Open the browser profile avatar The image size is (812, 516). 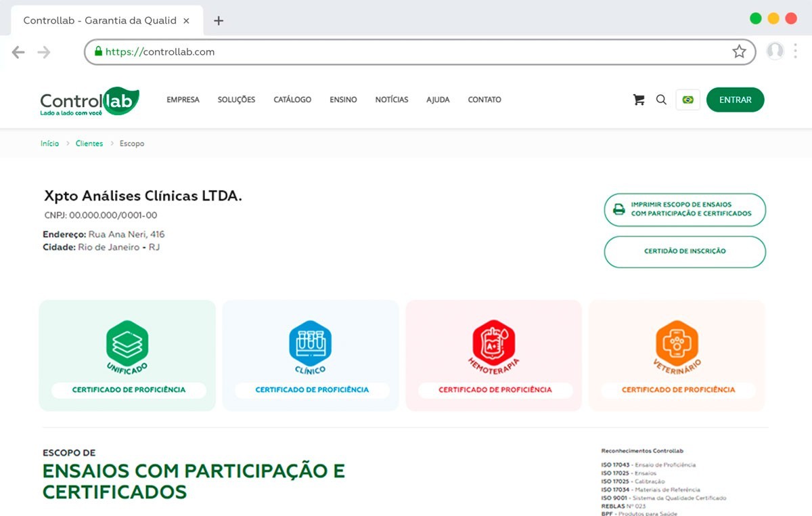click(775, 51)
